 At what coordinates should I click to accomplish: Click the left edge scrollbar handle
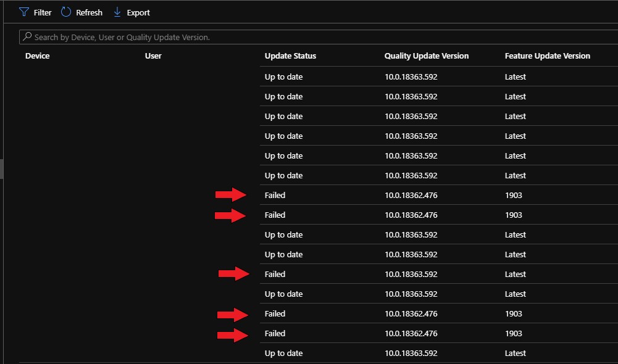[x=2, y=168]
